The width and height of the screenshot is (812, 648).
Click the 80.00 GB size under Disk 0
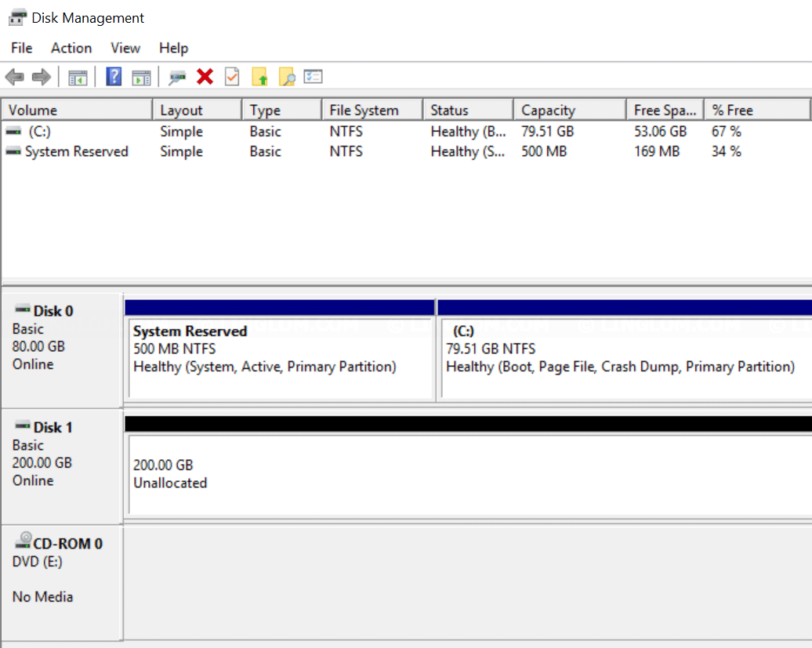pyautogui.click(x=39, y=346)
